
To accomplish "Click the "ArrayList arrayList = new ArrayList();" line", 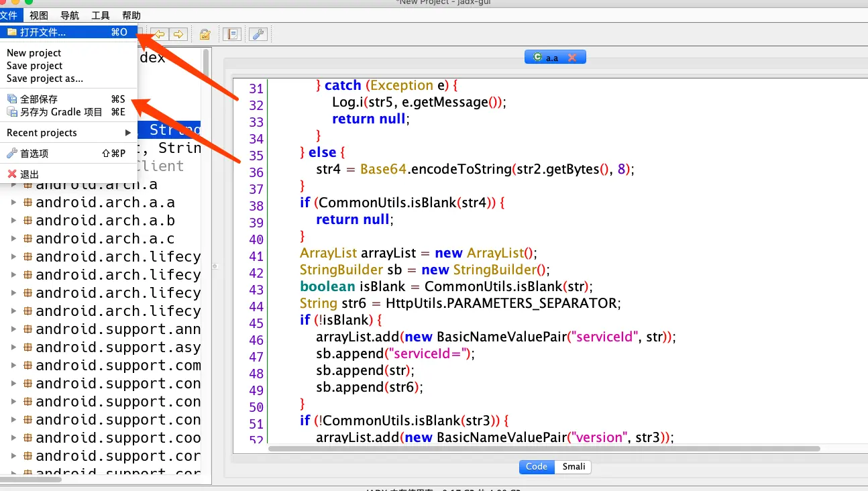I will click(x=419, y=253).
